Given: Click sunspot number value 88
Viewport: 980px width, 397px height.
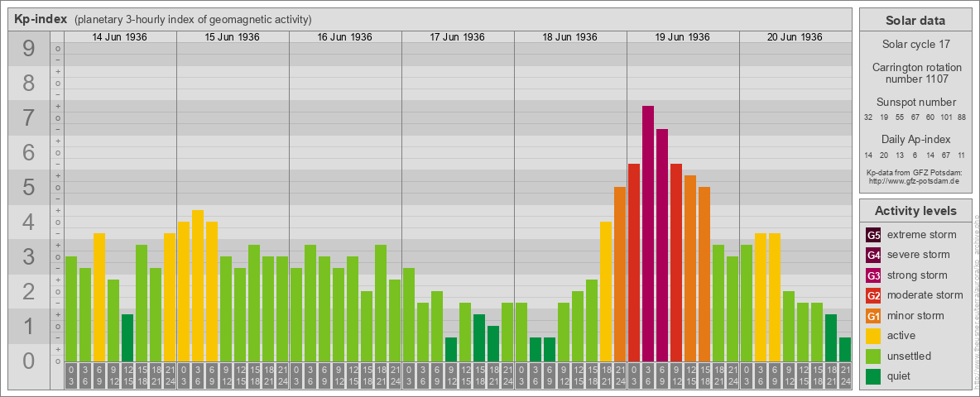Looking at the screenshot, I should 961,117.
